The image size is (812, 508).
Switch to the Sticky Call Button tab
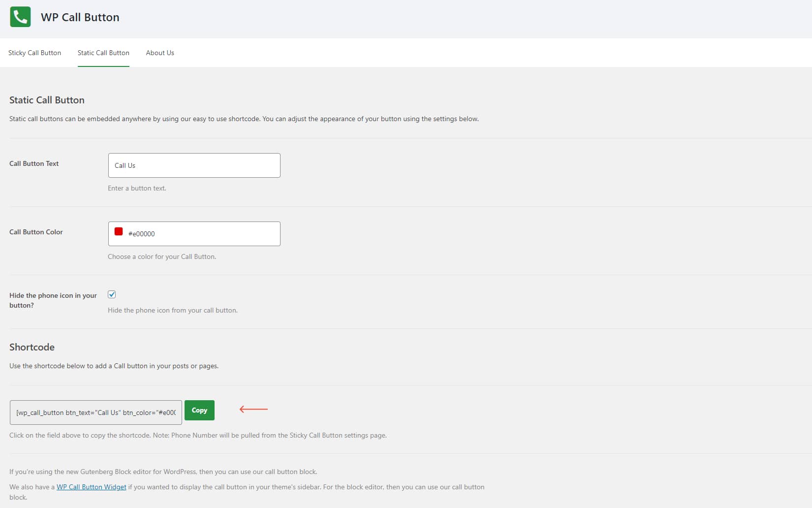[x=34, y=53]
